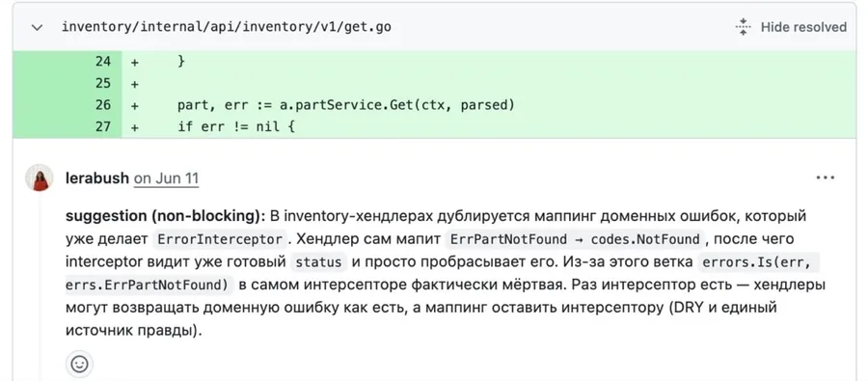This screenshot has width=868, height=381.
Task: Click bold text suggestion (non-blocking):
Action: pos(166,216)
